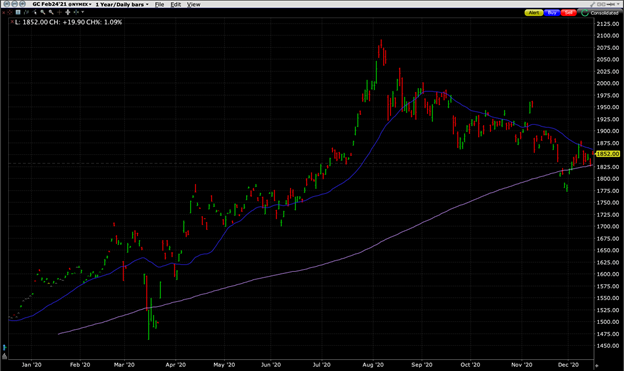Click the red Sell button
Screen dimensions: 624x371
pyautogui.click(x=569, y=13)
